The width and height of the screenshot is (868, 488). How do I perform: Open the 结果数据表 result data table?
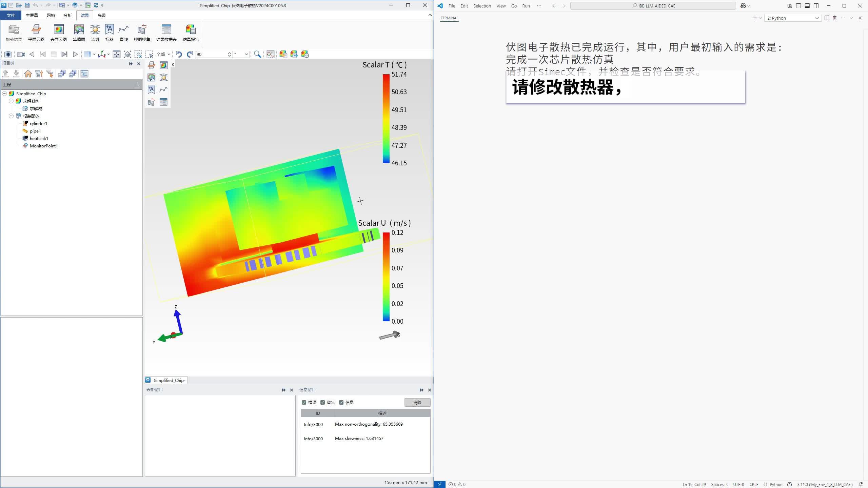point(166,32)
